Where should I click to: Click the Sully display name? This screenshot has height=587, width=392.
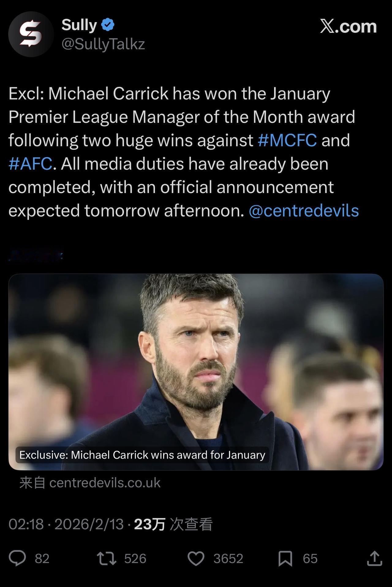pyautogui.click(x=79, y=25)
